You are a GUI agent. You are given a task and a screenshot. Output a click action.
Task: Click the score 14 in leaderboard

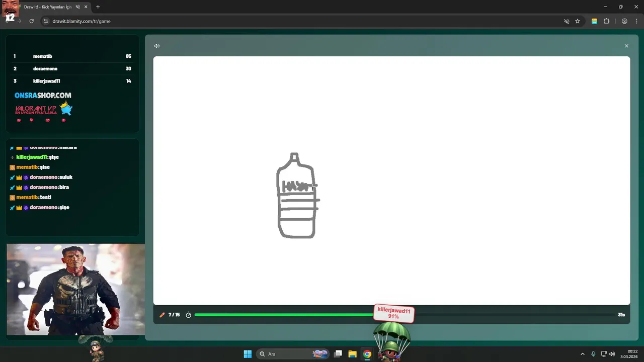pos(129,81)
